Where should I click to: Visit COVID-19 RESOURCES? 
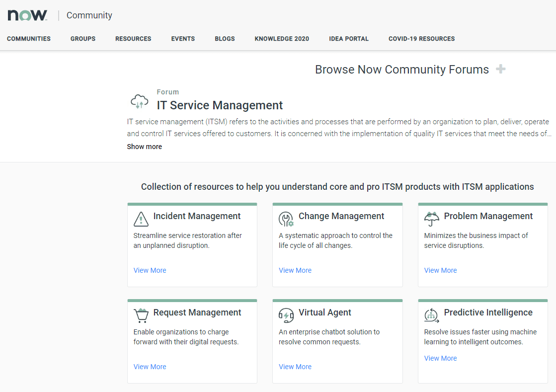(x=421, y=39)
